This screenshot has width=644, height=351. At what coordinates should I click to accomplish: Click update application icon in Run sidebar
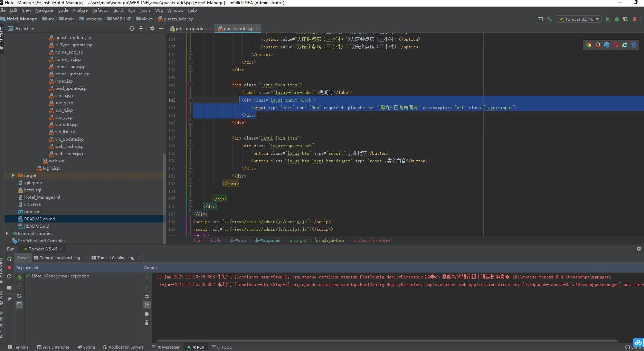point(9,276)
